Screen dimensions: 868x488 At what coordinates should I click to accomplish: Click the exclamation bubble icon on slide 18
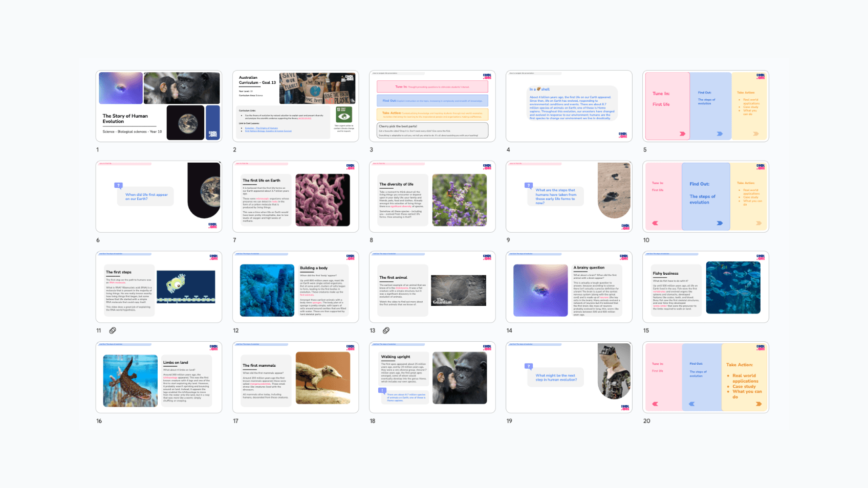pos(382,390)
